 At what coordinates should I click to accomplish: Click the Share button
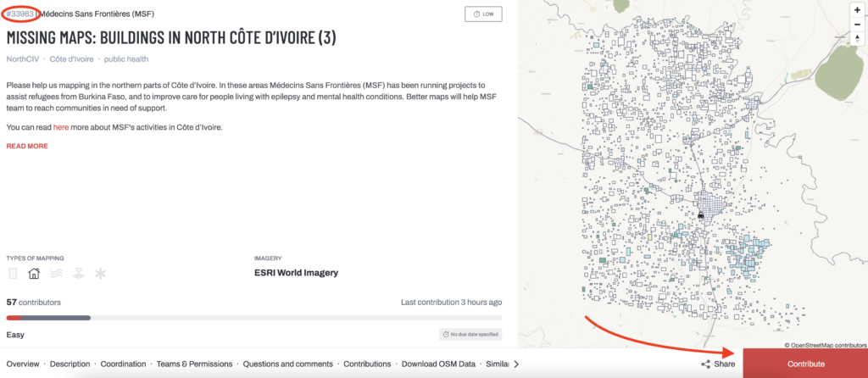[718, 364]
